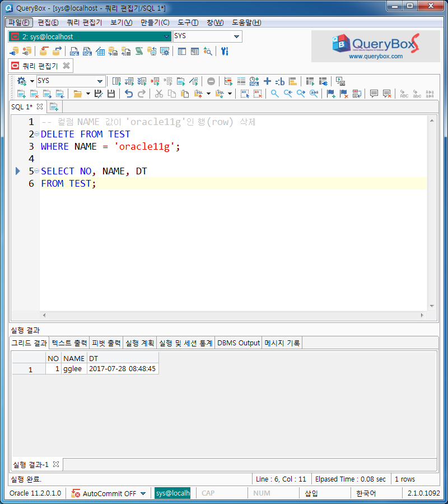The image size is (448, 504).
Task: Click the green script scroll icon
Action: [139, 52]
